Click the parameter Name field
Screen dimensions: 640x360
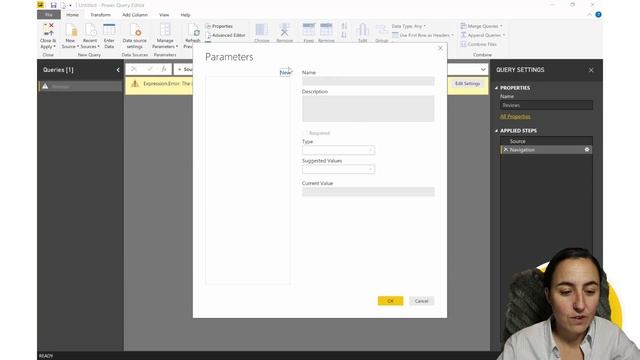pos(368,81)
